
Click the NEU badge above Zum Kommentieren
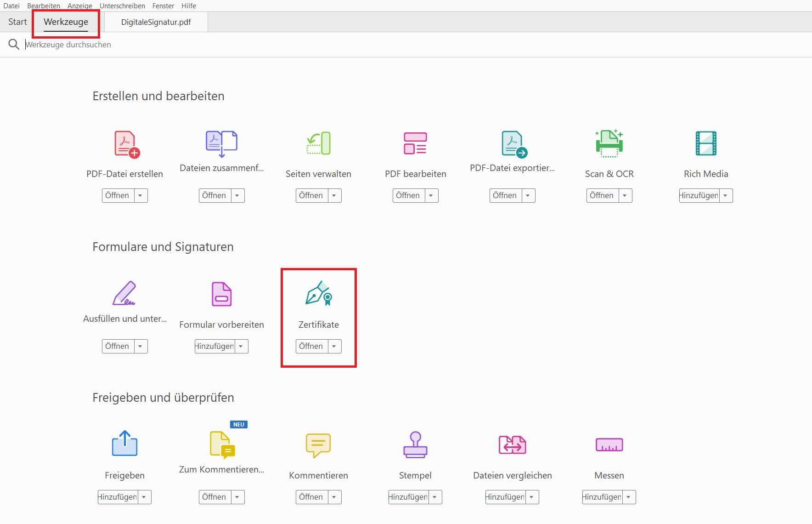coord(239,424)
